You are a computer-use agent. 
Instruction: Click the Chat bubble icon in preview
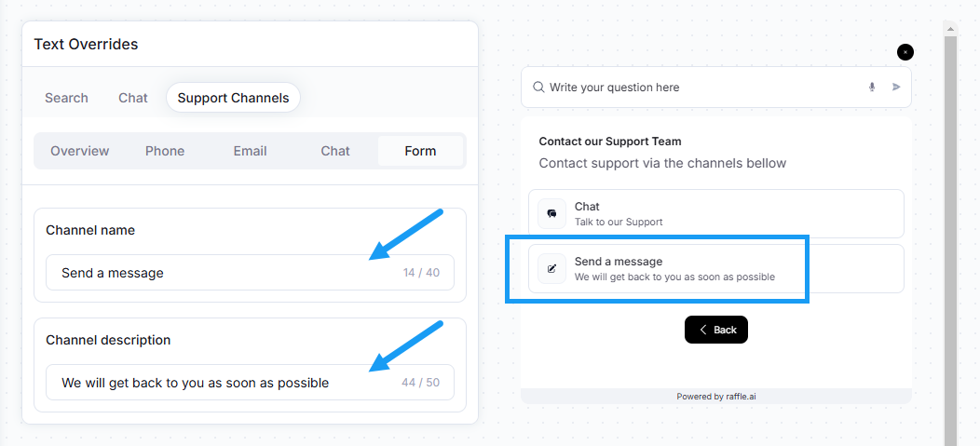[551, 213]
